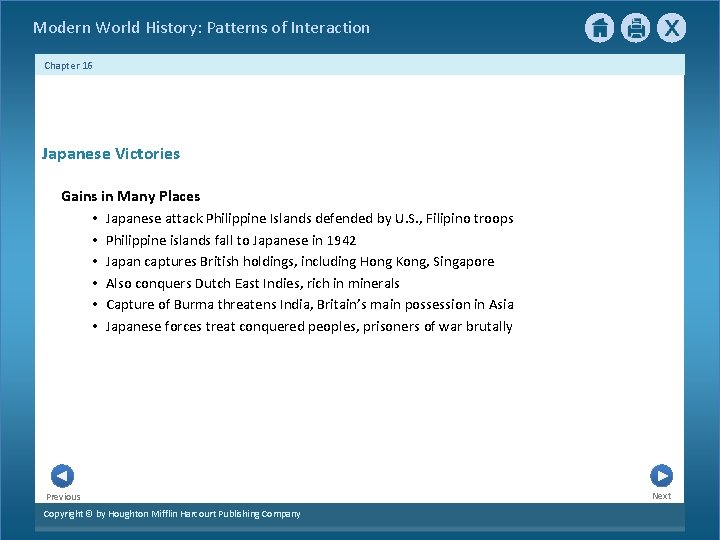Go back with the Previous arrow
720x540 pixels.
tap(62, 476)
